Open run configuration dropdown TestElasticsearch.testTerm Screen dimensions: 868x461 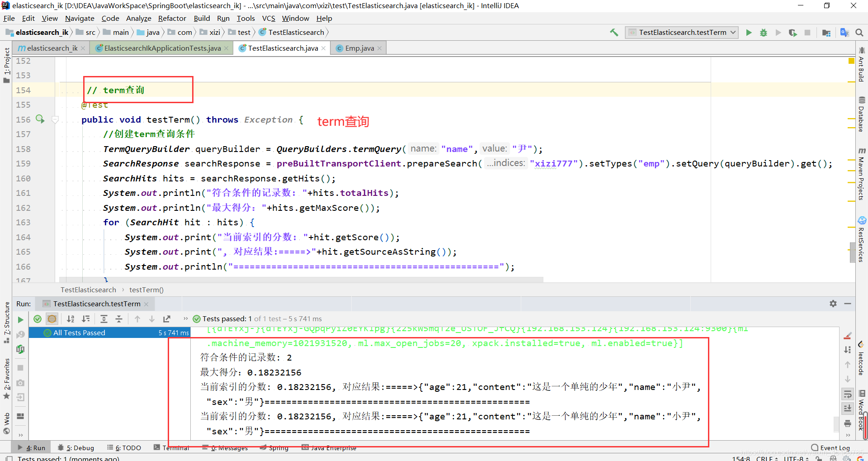[x=682, y=32]
